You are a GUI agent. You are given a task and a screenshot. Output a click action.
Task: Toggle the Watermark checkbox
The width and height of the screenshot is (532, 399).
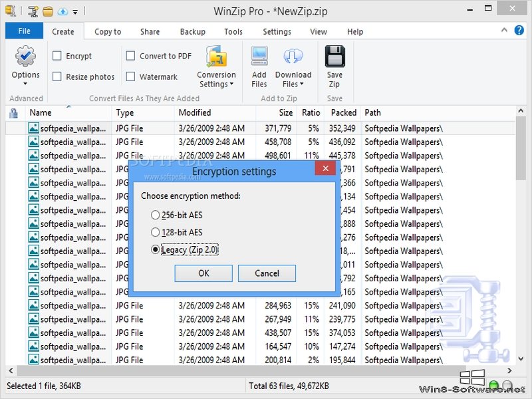tap(130, 76)
